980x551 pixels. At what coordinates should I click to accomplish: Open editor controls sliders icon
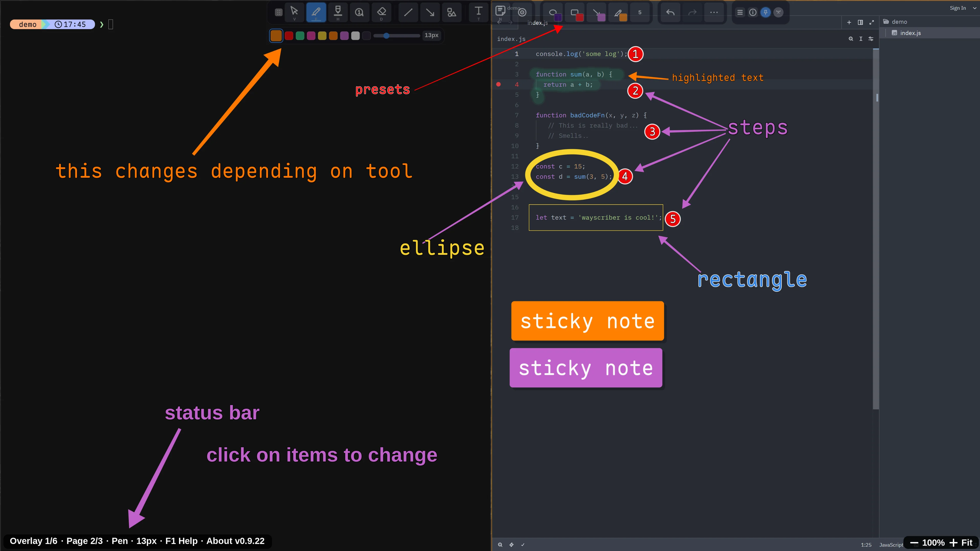point(871,39)
